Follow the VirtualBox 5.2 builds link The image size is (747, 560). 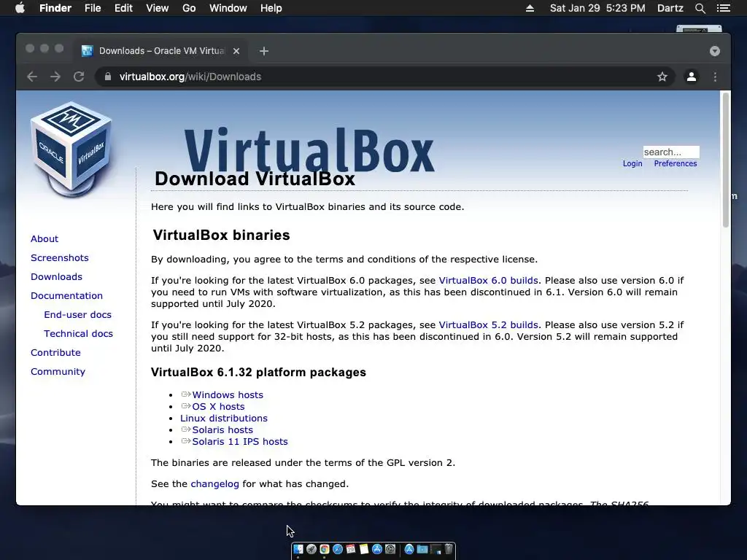[x=488, y=324]
